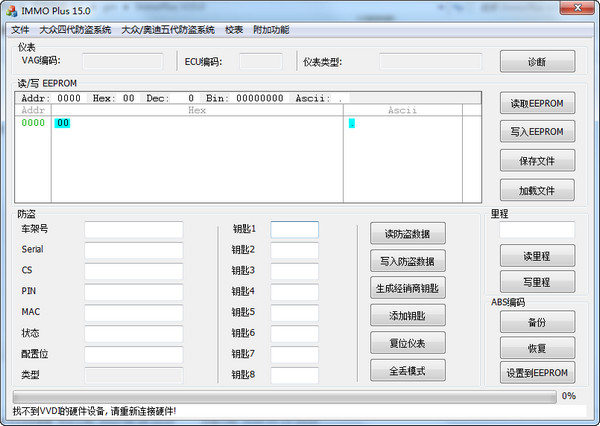Click the 0% progress label
Viewport: 600px width, 426px height.
pos(569,396)
